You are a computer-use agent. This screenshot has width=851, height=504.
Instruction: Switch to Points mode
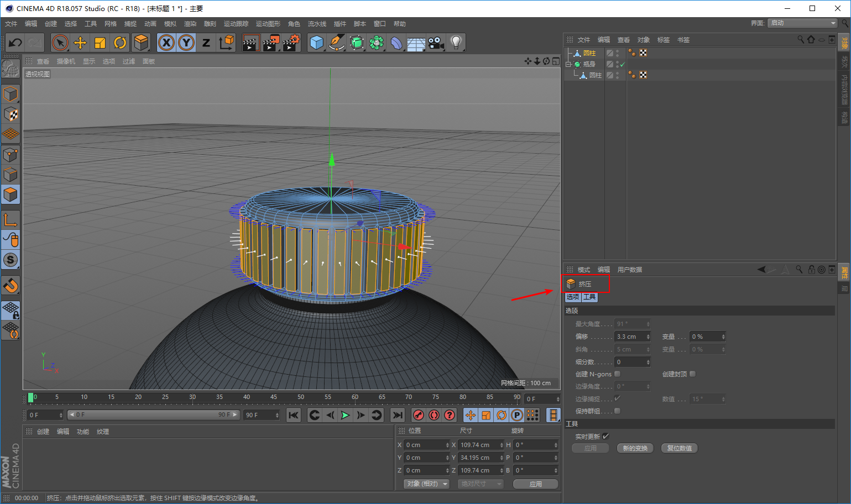11,154
